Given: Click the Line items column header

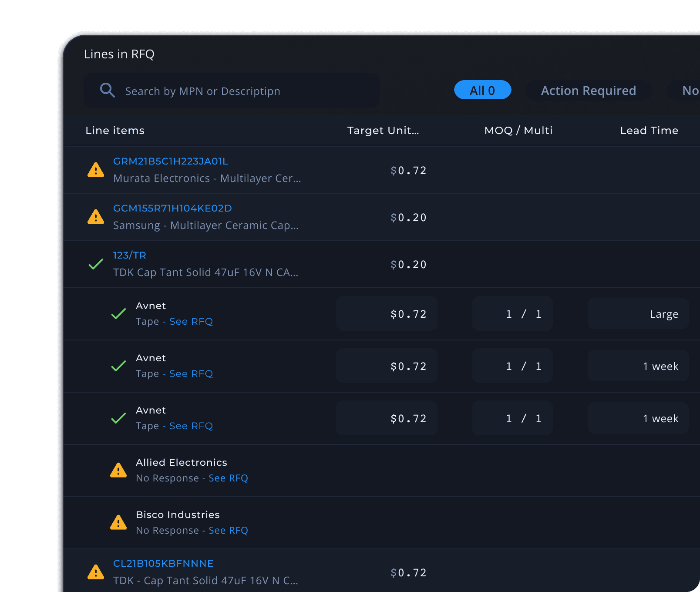Looking at the screenshot, I should click(x=115, y=130).
